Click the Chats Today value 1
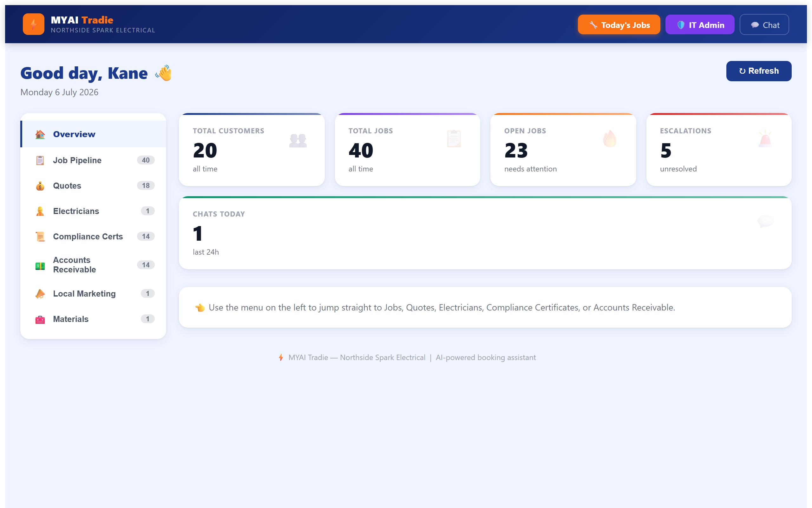 (198, 233)
